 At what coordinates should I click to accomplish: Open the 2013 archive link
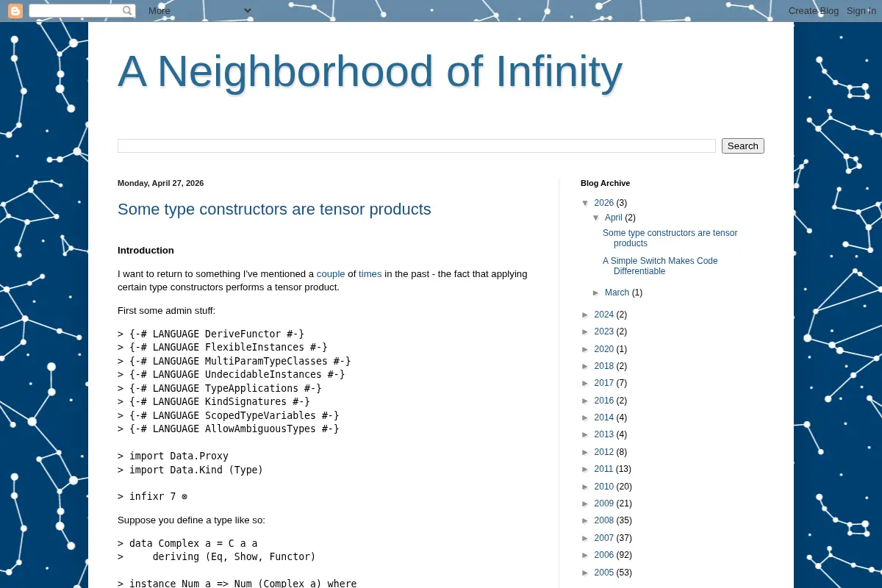(604, 434)
